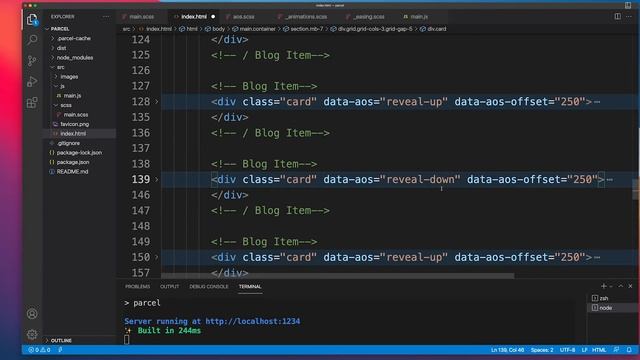Expand folded code at line 139
The width and height of the screenshot is (640, 360).
156,179
